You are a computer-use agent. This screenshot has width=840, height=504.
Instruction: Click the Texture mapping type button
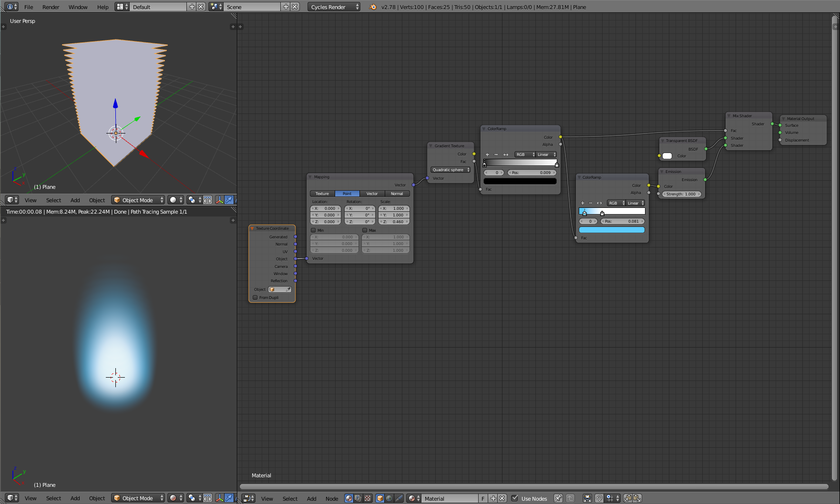[322, 194]
